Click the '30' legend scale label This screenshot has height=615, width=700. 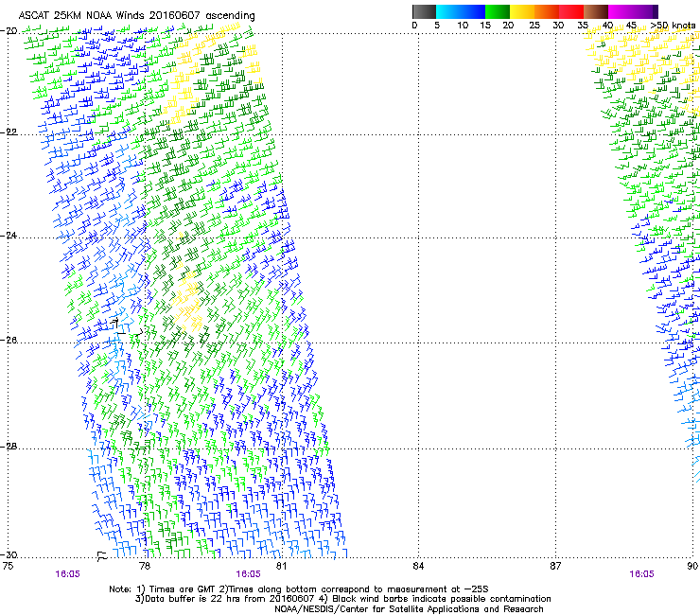pos(558,26)
